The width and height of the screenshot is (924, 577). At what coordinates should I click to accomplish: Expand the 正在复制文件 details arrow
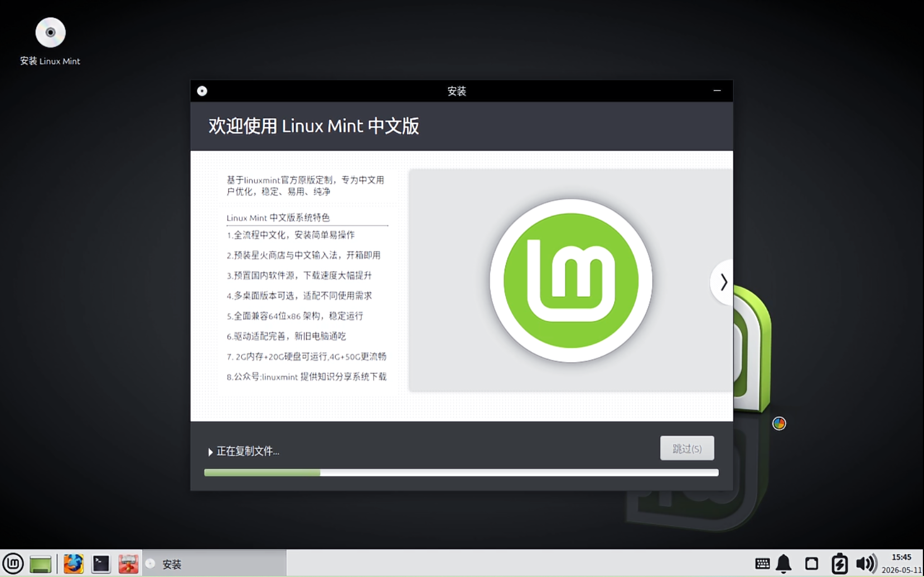(210, 451)
